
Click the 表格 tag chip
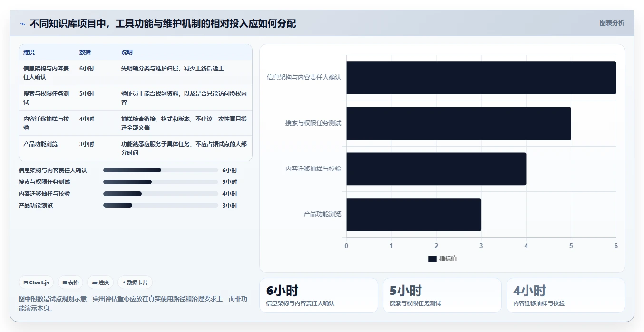(70, 282)
